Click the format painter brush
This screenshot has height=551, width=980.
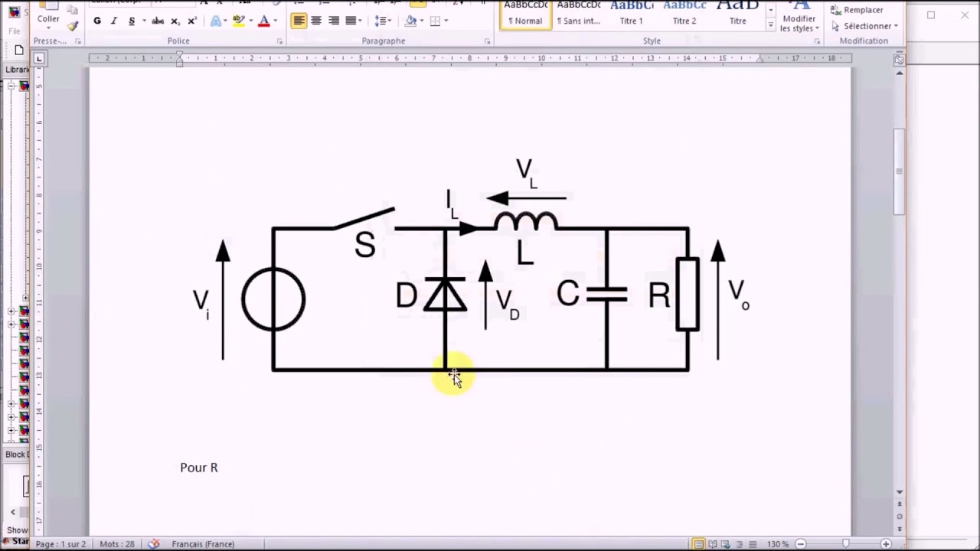(x=73, y=25)
